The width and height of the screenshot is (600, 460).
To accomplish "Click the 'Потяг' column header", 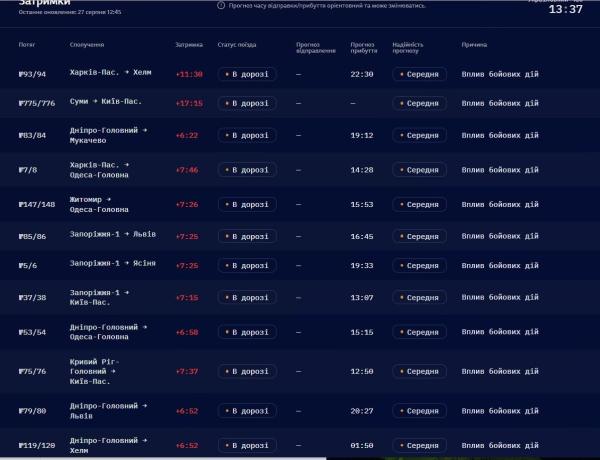I will [x=27, y=45].
